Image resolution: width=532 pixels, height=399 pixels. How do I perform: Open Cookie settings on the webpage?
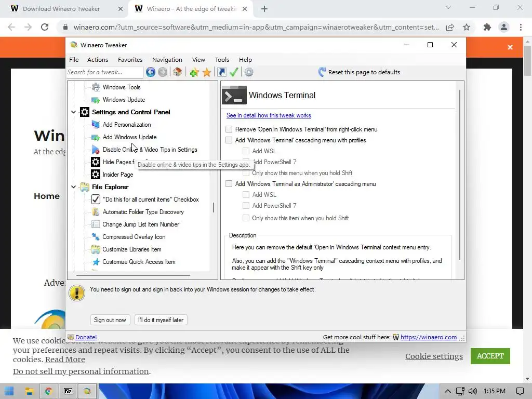(434, 356)
